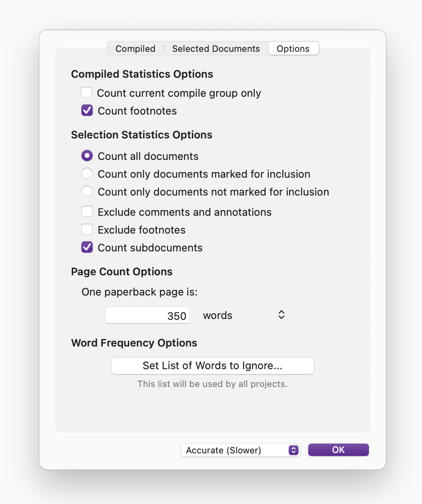Select the Count all documents radio button
Image resolution: width=422 pixels, height=504 pixels.
coord(87,156)
